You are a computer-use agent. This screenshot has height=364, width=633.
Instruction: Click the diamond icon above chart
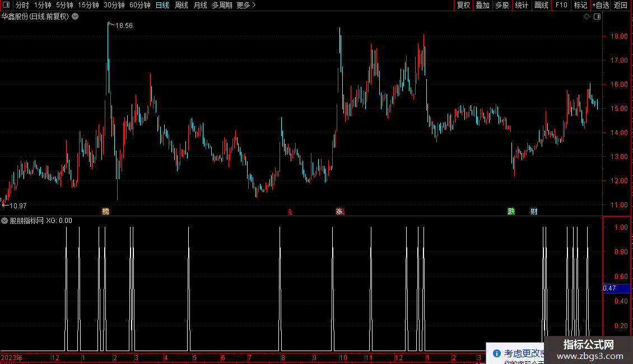tap(587, 17)
